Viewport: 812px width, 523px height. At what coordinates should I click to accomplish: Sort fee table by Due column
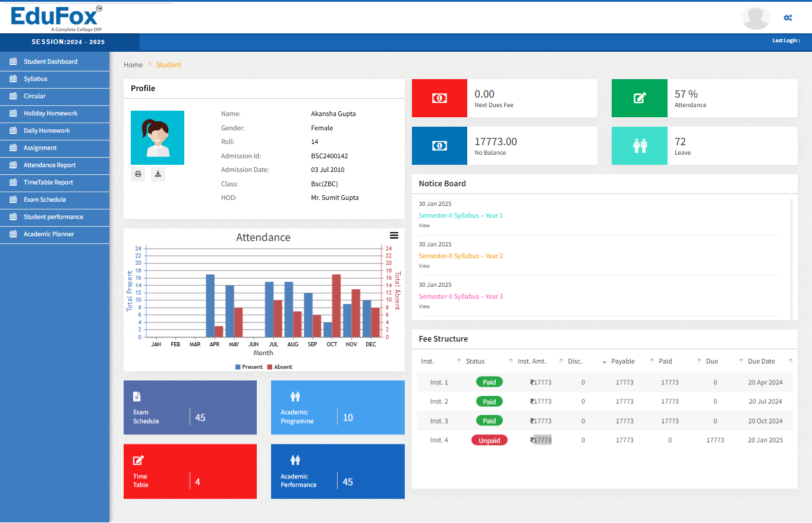pyautogui.click(x=723, y=361)
